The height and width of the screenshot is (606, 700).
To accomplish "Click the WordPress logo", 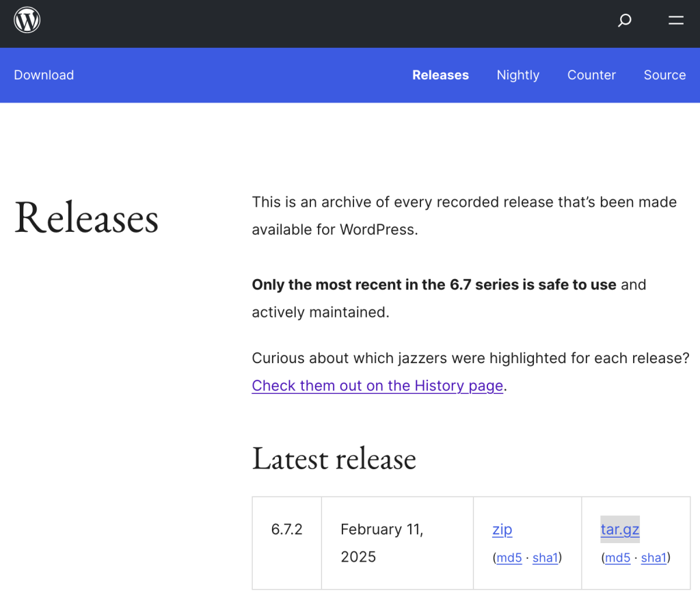I will click(x=27, y=21).
